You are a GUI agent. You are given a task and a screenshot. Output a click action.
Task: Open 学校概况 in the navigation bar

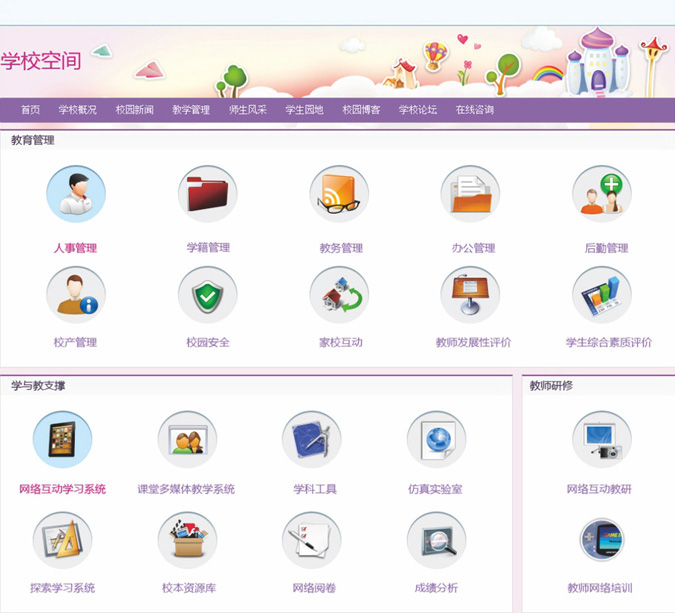pos(77,110)
